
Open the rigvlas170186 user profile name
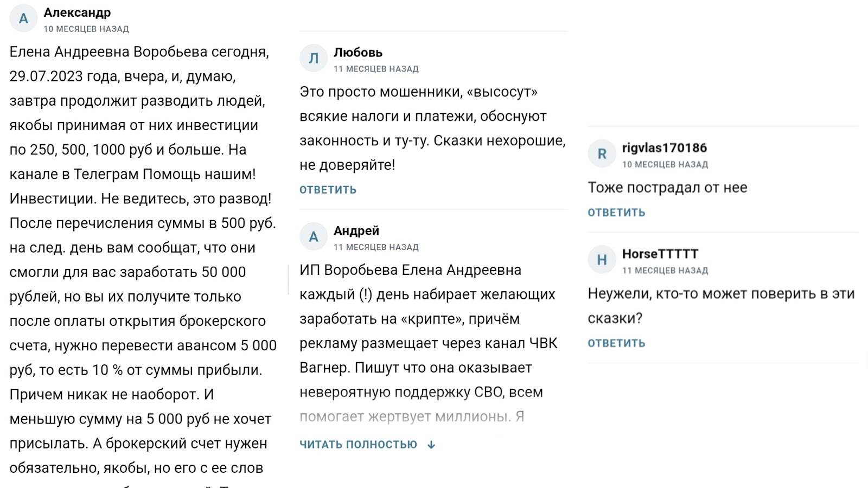pyautogui.click(x=665, y=148)
